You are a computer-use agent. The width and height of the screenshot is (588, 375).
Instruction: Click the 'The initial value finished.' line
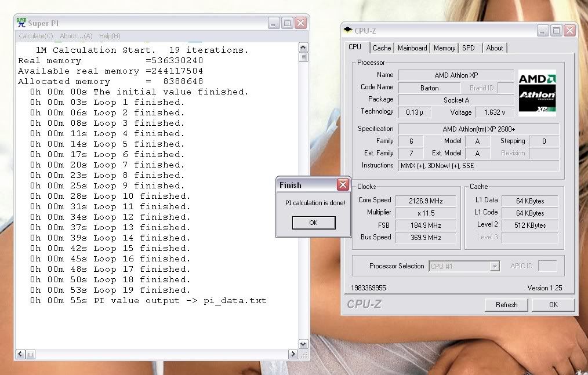[139, 92]
